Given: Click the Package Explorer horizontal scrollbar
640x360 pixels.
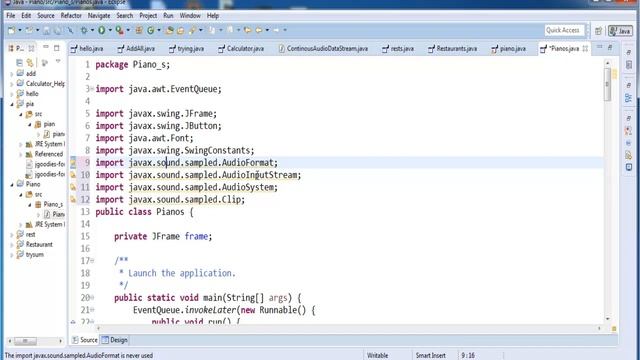Looking at the screenshot, I should pos(26,340).
